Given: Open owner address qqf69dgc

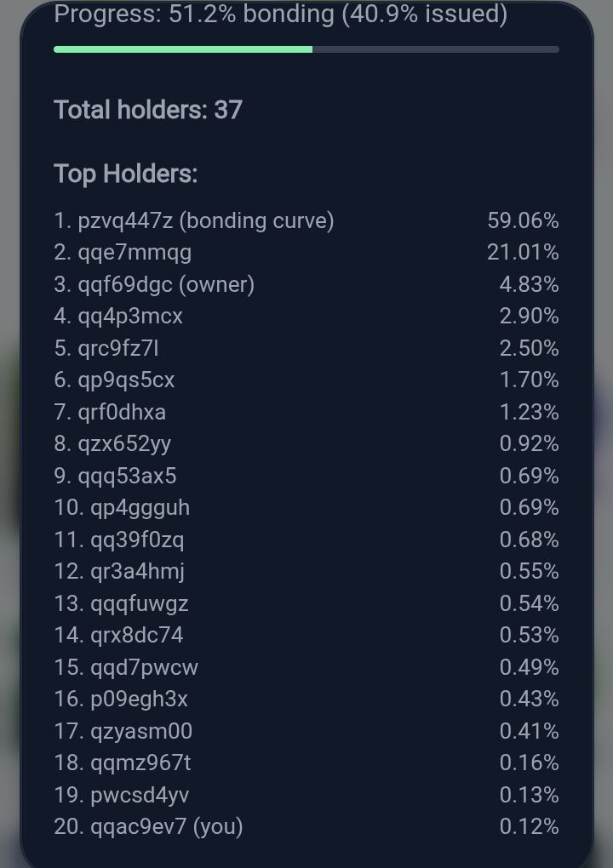Looking at the screenshot, I should (306, 284).
